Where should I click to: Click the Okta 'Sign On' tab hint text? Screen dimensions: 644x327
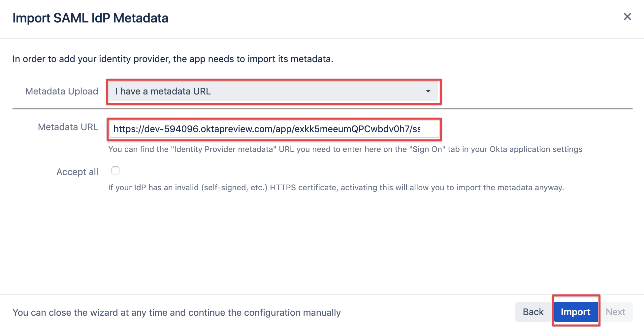pos(345,149)
